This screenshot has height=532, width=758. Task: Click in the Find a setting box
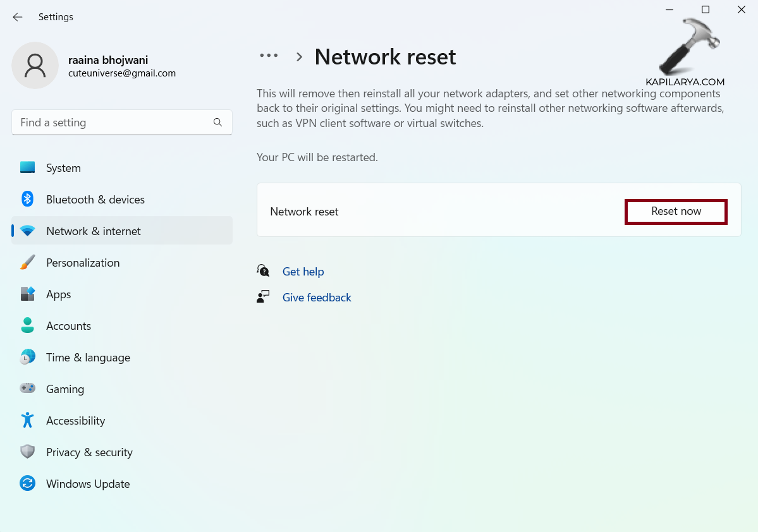tap(114, 123)
